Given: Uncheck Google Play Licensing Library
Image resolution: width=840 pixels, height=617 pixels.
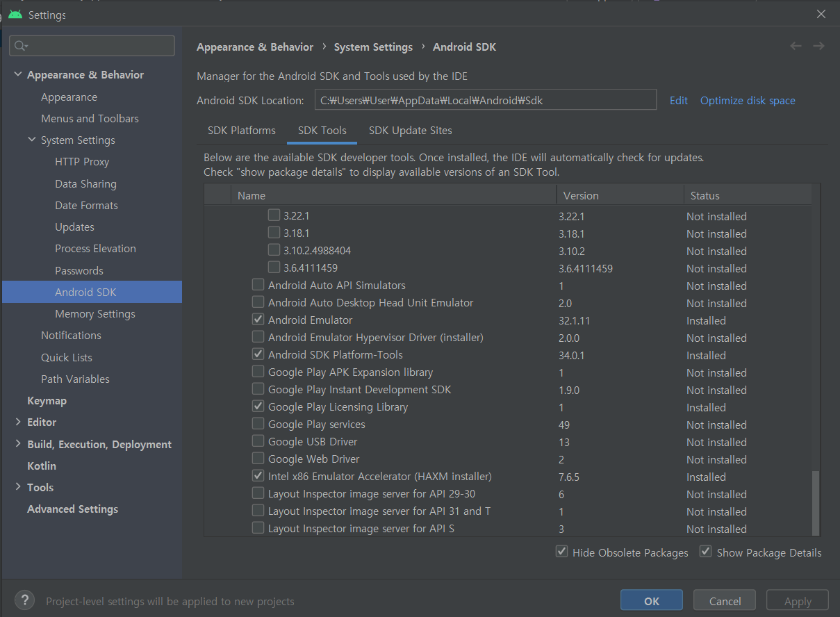Looking at the screenshot, I should (258, 406).
